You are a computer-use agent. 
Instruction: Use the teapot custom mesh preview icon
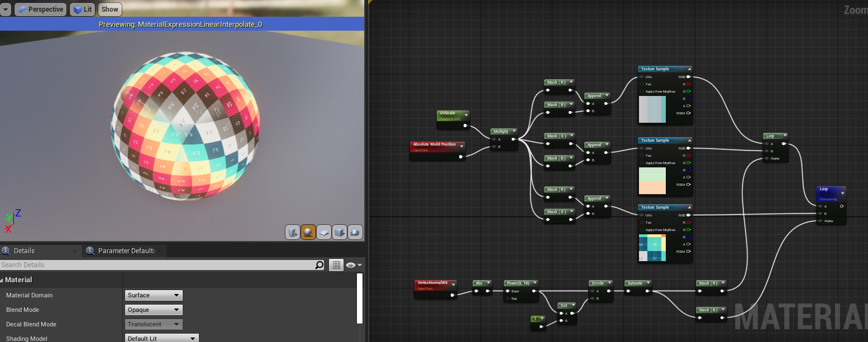point(355,232)
